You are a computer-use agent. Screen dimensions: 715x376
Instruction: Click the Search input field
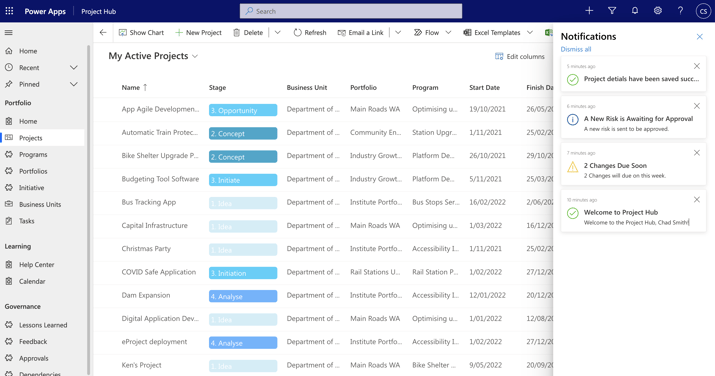pos(351,11)
